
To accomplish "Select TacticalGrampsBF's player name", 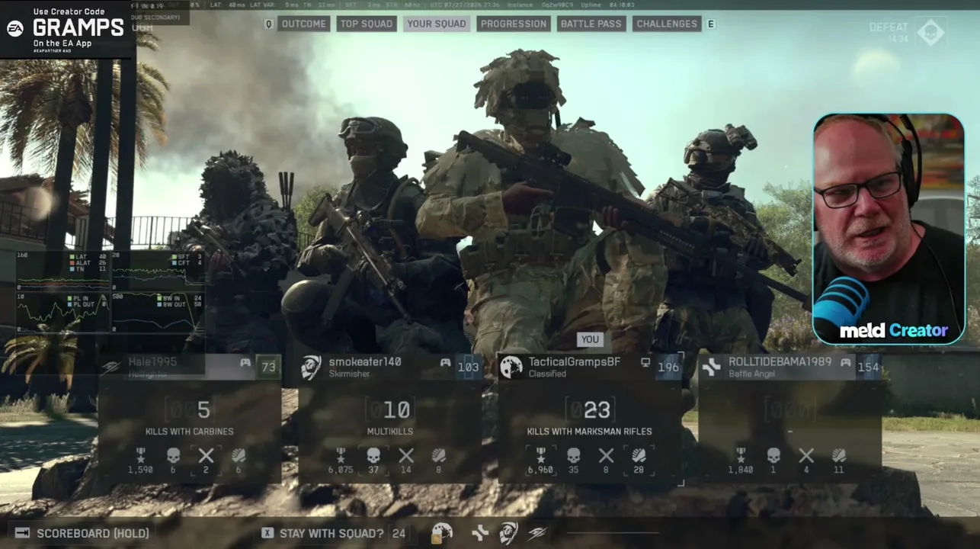I will [575, 361].
